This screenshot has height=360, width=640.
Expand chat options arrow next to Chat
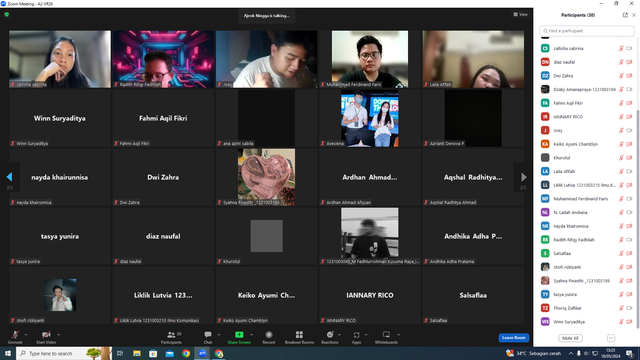(x=219, y=335)
